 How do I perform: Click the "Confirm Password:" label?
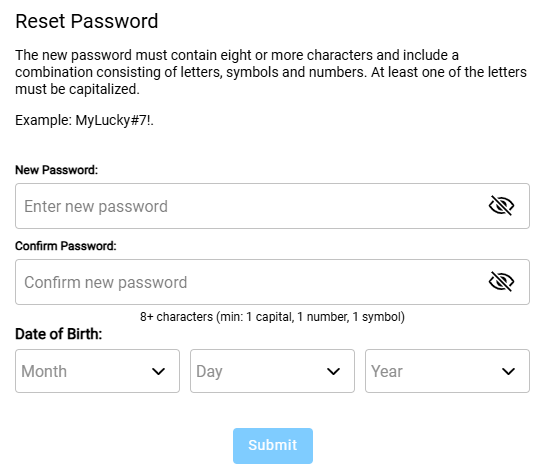coord(66,246)
